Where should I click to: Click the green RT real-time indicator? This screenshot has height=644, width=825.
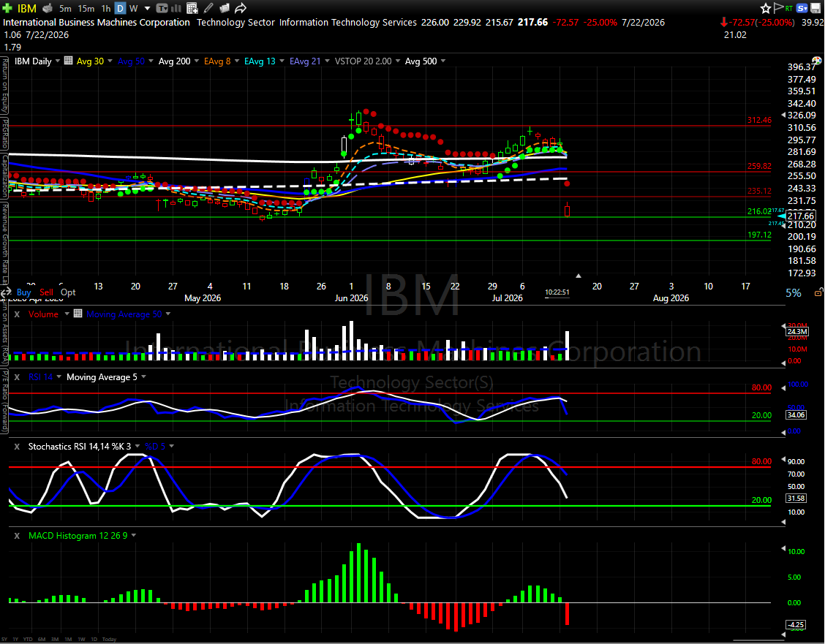[788, 9]
